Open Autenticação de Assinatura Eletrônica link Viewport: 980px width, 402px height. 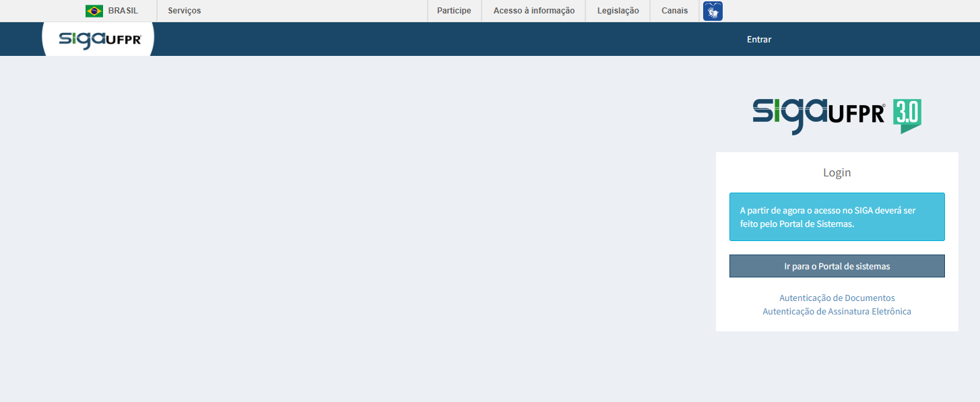(837, 312)
